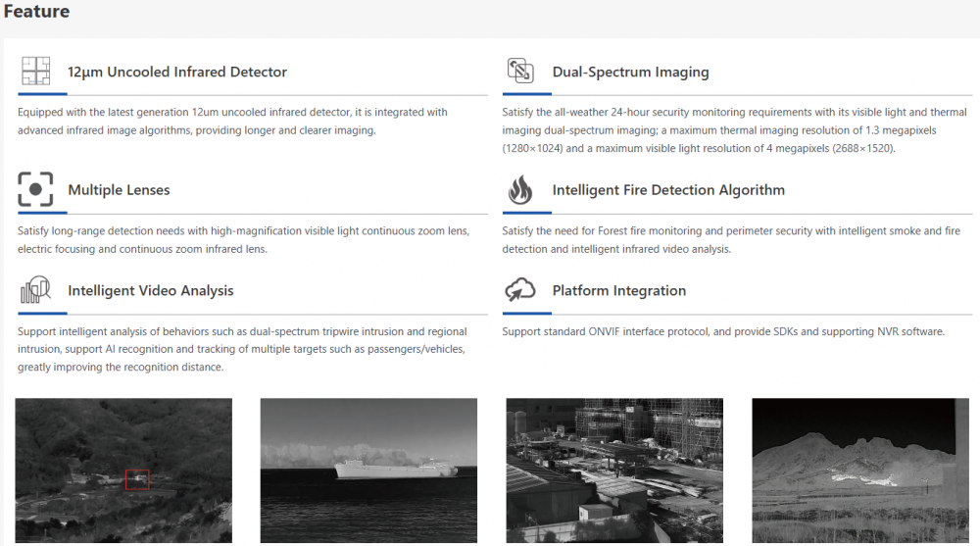Open the "Dual-Spectrum Imaging" heading
This screenshot has width=980, height=546.
[x=630, y=72]
